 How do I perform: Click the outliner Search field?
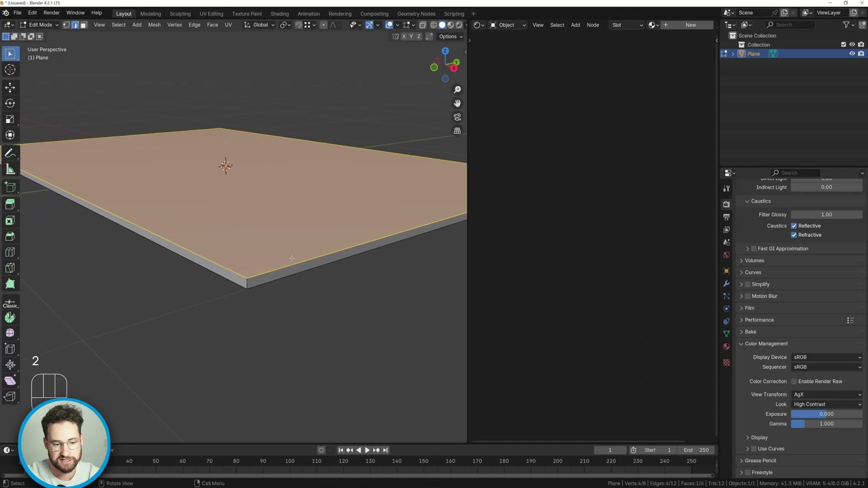(x=790, y=25)
